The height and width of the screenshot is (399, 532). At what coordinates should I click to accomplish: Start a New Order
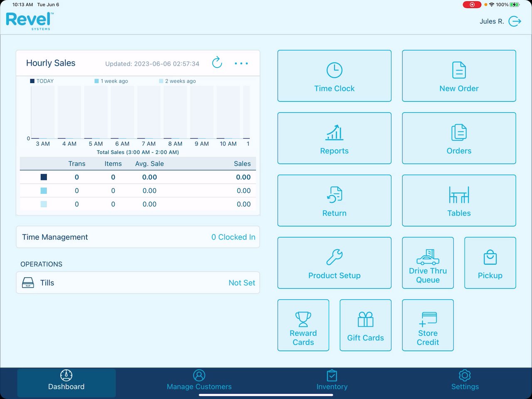459,76
